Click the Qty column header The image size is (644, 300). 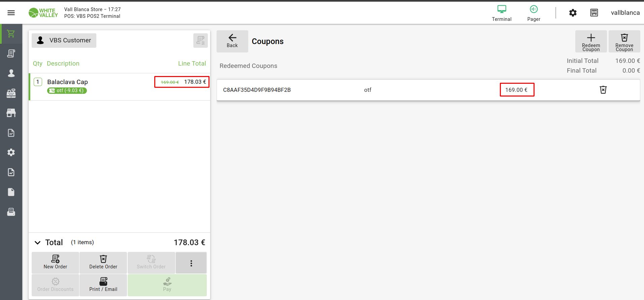37,64
